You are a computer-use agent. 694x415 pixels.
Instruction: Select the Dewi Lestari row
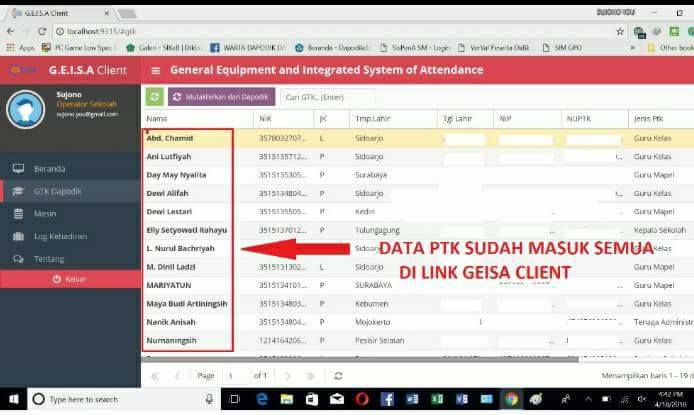click(x=417, y=212)
